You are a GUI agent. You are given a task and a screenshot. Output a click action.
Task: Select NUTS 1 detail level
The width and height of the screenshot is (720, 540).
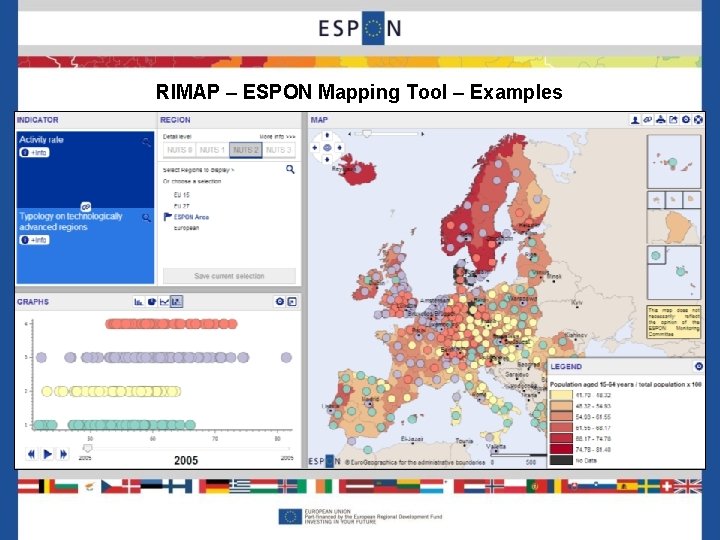tap(212, 150)
